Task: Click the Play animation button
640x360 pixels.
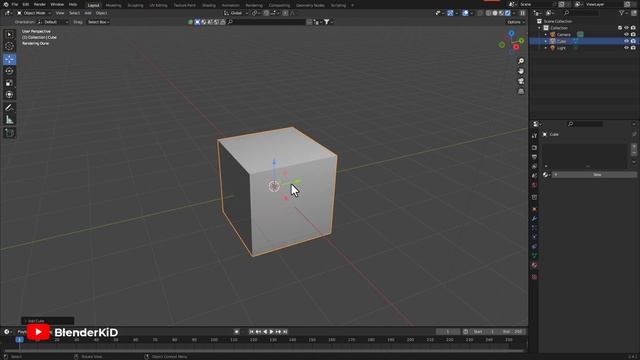Action: 271,332
